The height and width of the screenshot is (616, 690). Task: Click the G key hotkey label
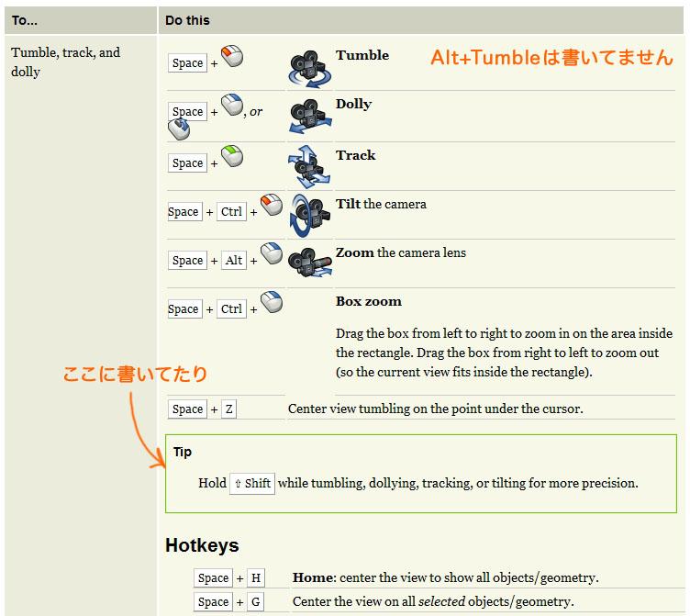coord(255,602)
